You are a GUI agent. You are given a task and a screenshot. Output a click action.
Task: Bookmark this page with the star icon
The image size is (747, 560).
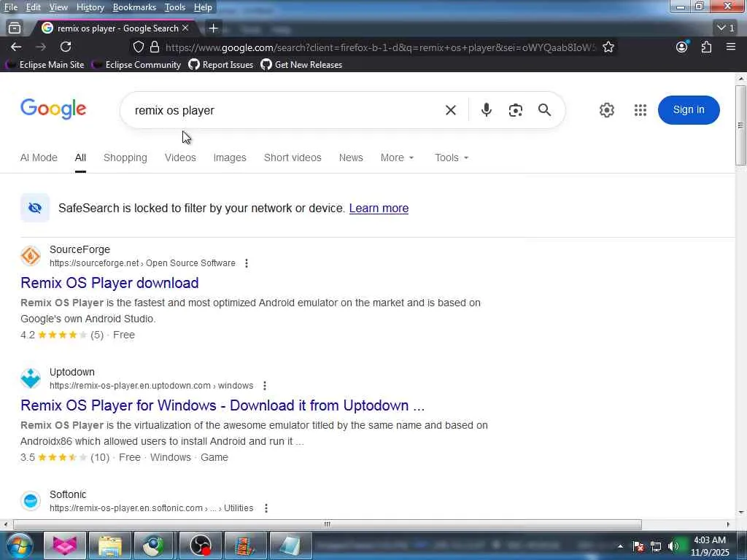click(608, 47)
